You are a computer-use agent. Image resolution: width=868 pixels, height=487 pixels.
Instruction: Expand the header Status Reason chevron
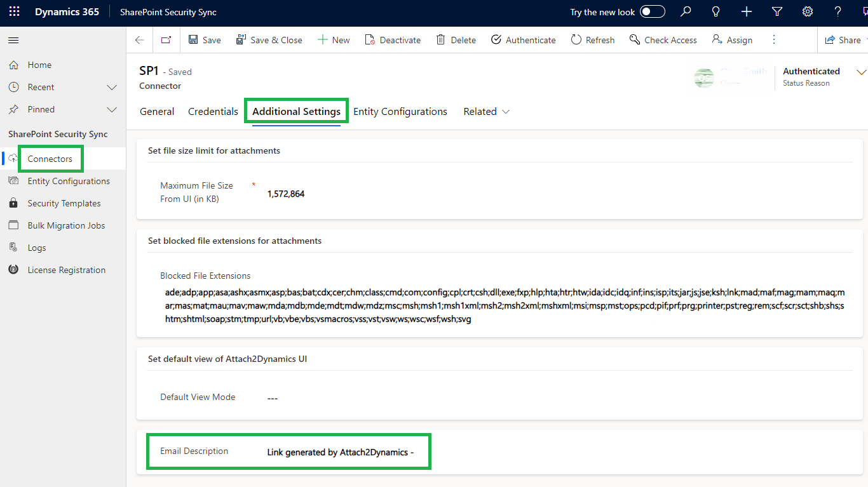coord(862,72)
